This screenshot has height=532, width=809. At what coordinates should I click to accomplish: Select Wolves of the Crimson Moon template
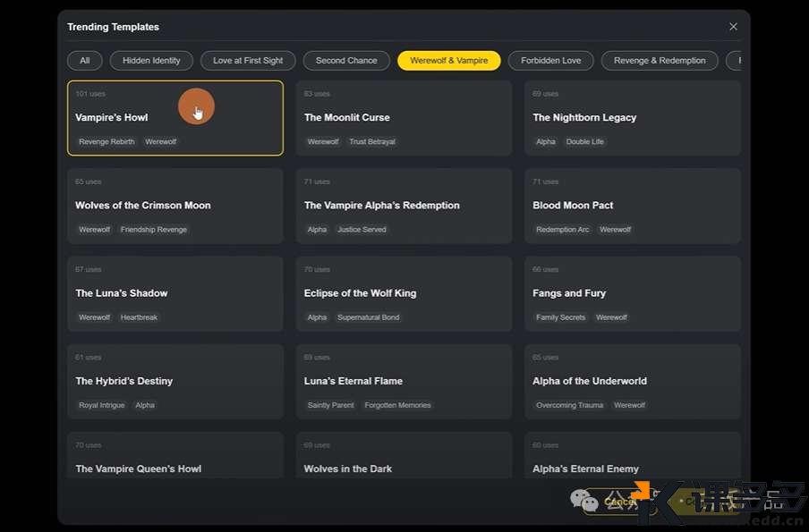pyautogui.click(x=175, y=206)
